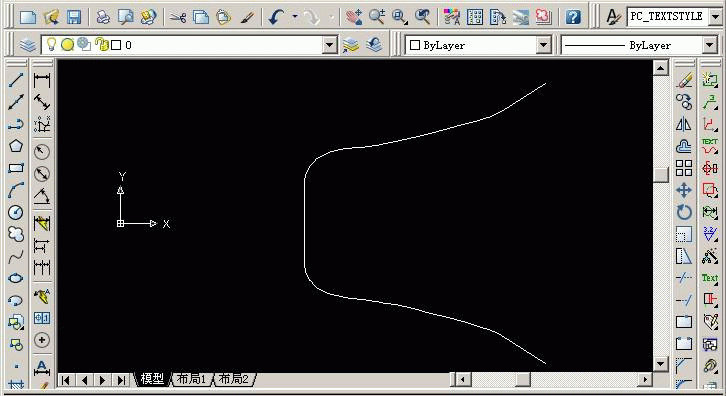
Task: Select the Spline tool
Action: [x=16, y=256]
